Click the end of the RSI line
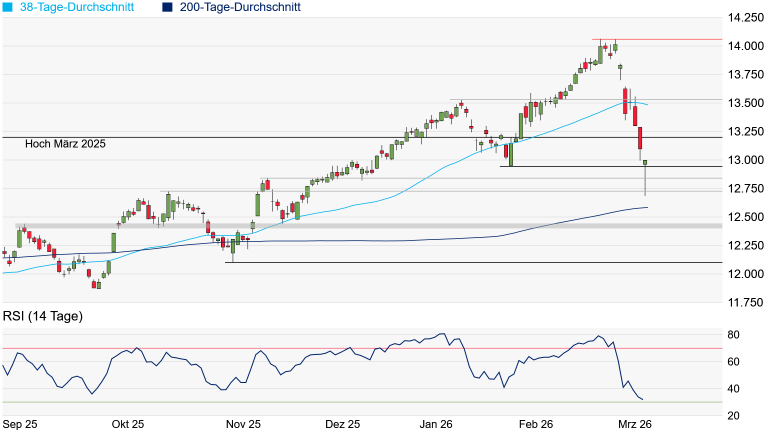 tap(642, 400)
